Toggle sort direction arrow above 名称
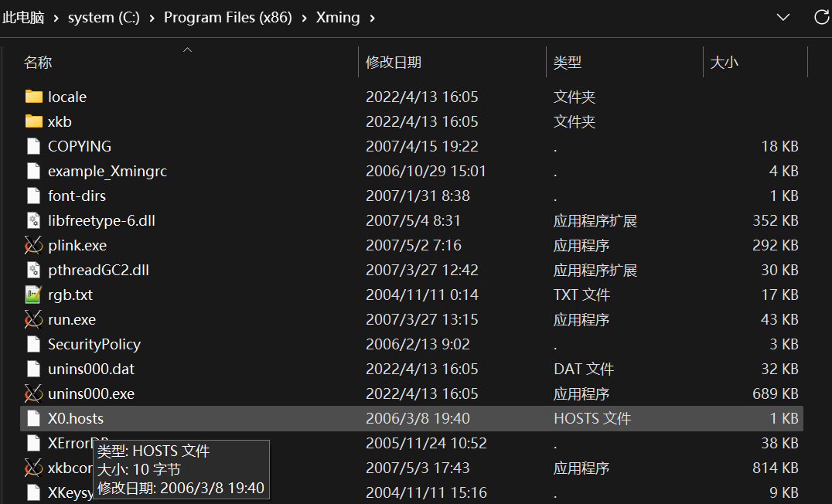Screen dimensions: 832x504 tap(187, 49)
